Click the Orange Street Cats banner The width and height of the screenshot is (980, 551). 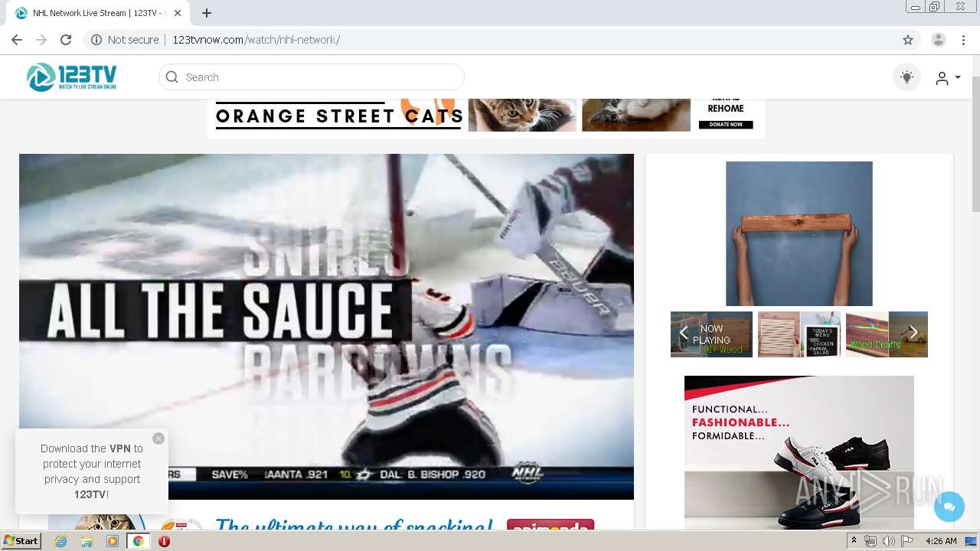485,117
